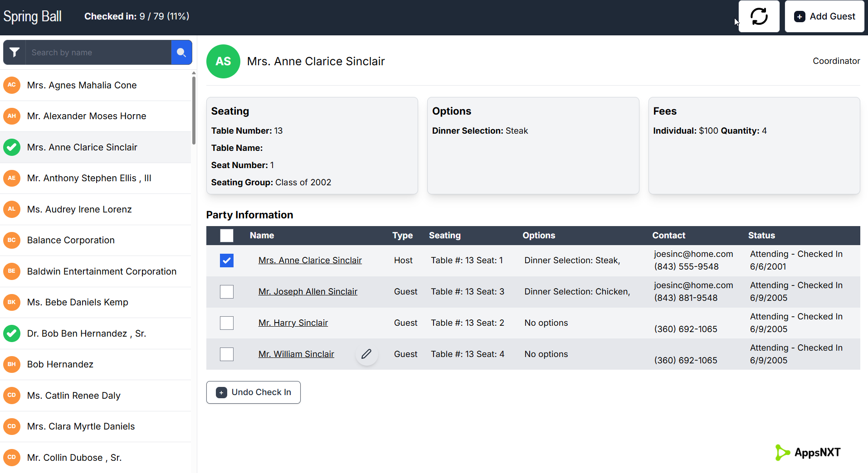Check the box for Mr. Joseph Allen Sinclair

[x=227, y=292]
